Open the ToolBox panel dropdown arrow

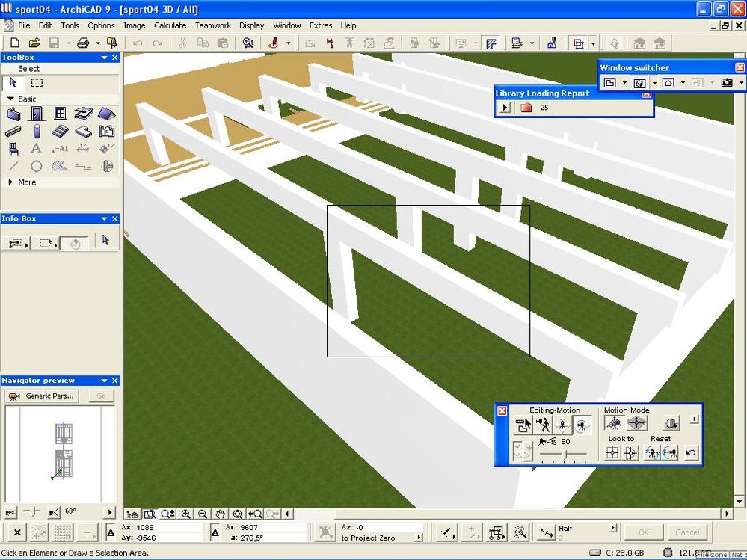(104, 58)
